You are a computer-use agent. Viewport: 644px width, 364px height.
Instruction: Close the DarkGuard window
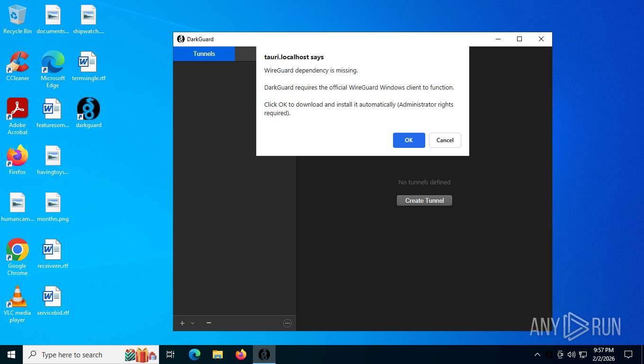pyautogui.click(x=541, y=39)
